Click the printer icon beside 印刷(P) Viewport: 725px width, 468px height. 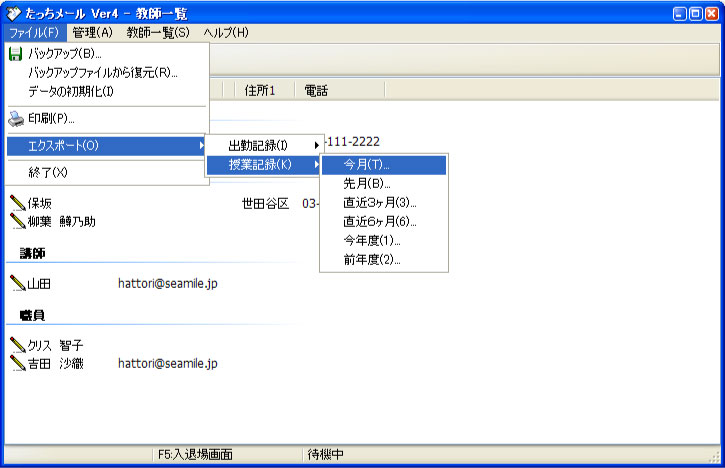(16, 119)
